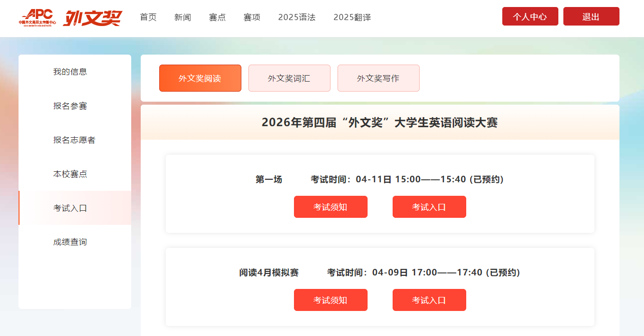This screenshot has width=644, height=336.
Task: Switch to the 外文奖阅读 tab
Action: [x=200, y=78]
